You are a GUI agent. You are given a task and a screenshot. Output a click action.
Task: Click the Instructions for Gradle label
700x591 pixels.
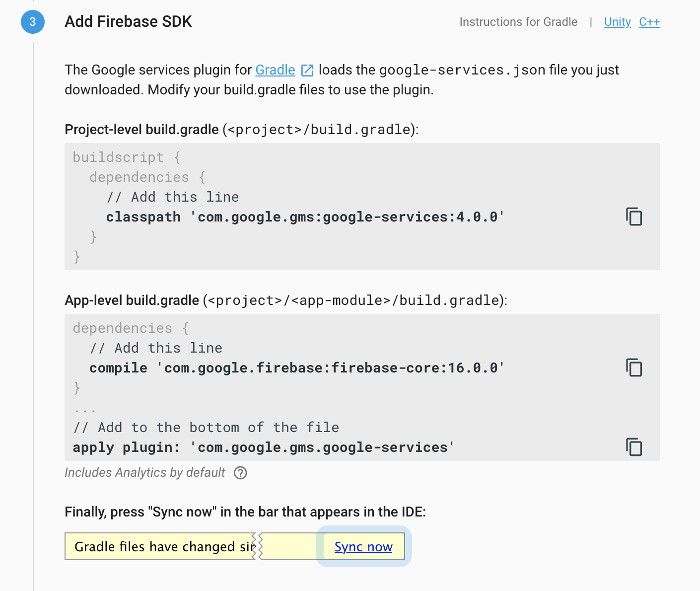(518, 22)
